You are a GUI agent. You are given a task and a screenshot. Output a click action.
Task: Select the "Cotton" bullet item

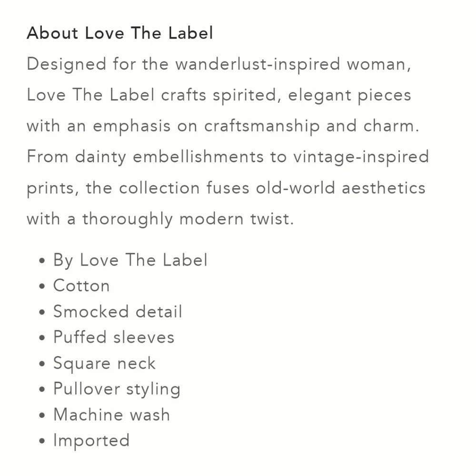tap(81, 286)
